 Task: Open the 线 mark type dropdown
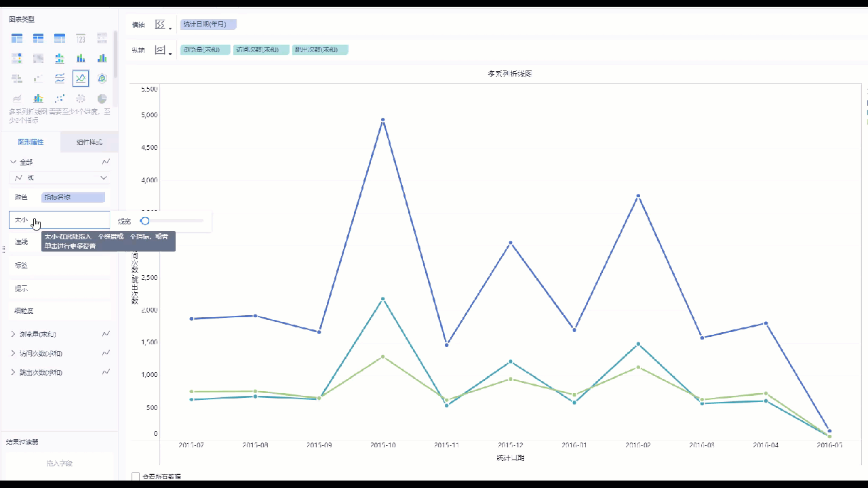60,178
